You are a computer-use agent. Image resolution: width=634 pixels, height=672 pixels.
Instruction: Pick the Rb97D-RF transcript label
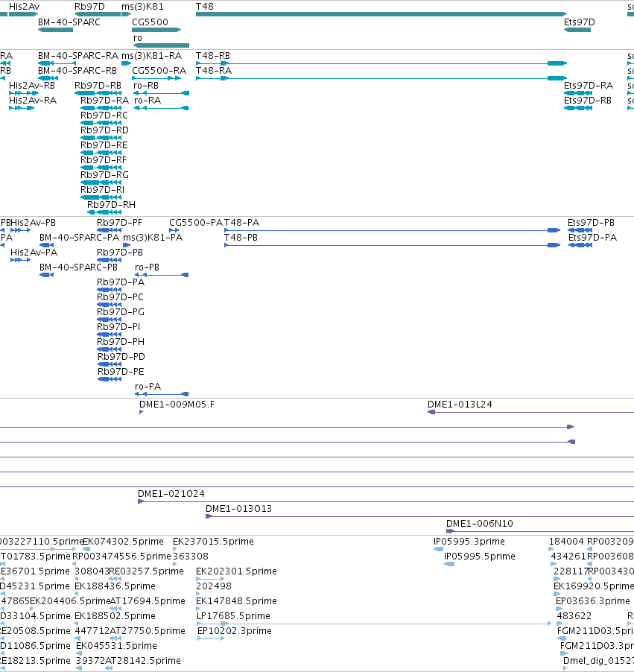[x=104, y=160]
